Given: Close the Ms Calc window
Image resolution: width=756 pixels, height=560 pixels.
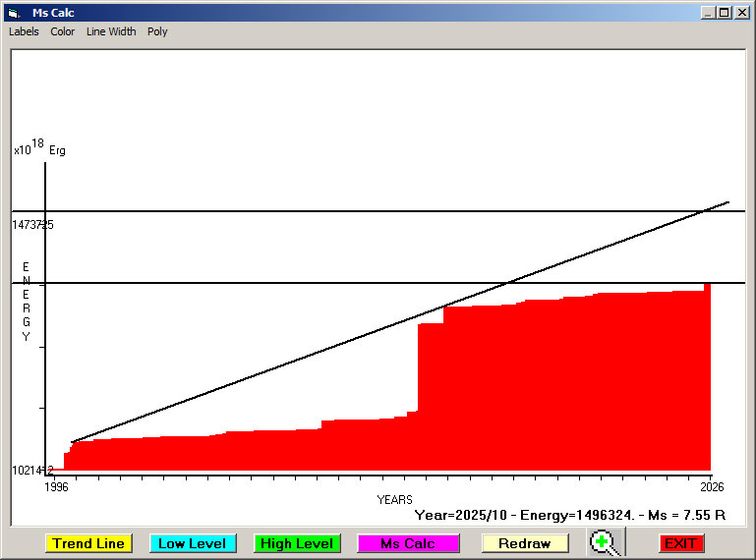Looking at the screenshot, I should click(x=741, y=13).
